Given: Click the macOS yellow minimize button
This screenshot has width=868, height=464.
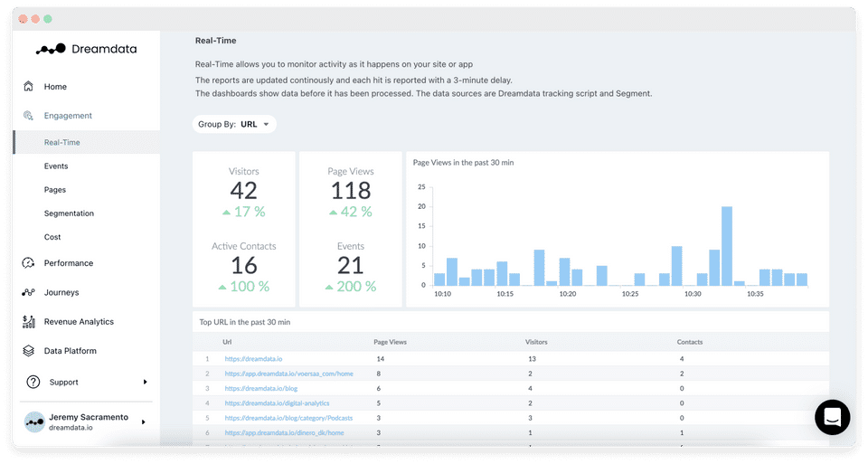Looking at the screenshot, I should coord(35,19).
